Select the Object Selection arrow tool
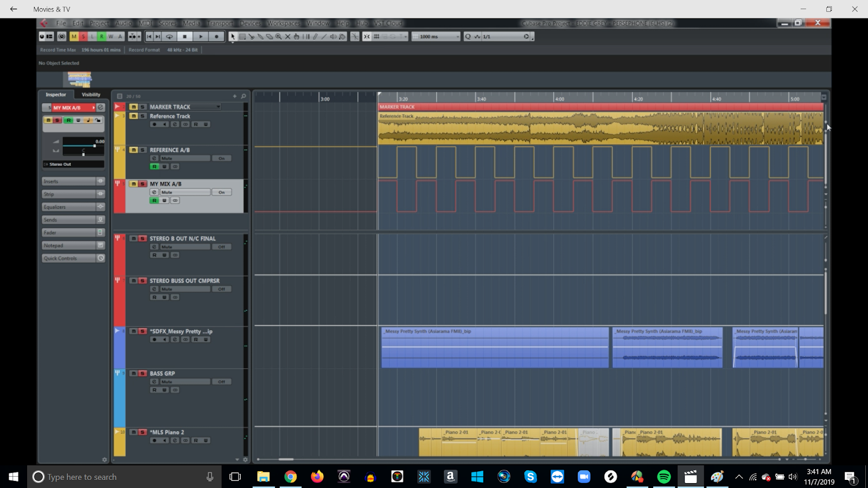The width and height of the screenshot is (868, 488). (x=232, y=36)
